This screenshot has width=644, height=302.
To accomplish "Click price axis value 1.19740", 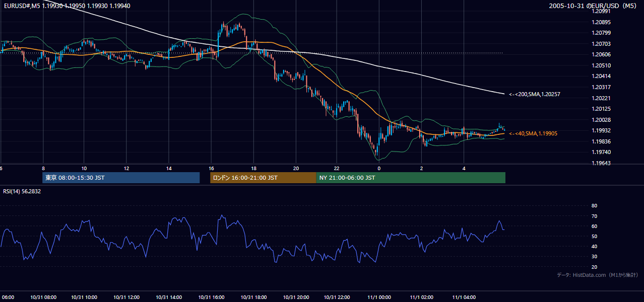I will pos(601,152).
